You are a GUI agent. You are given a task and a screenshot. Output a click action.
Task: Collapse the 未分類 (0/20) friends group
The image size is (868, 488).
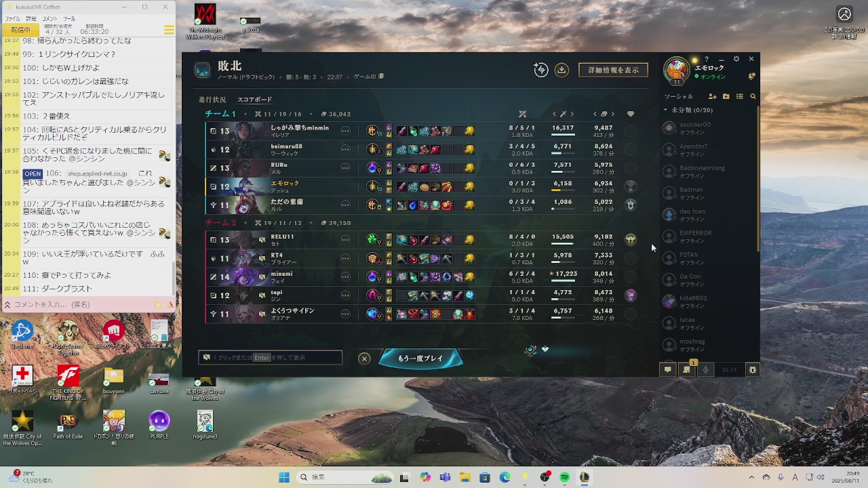(x=665, y=110)
